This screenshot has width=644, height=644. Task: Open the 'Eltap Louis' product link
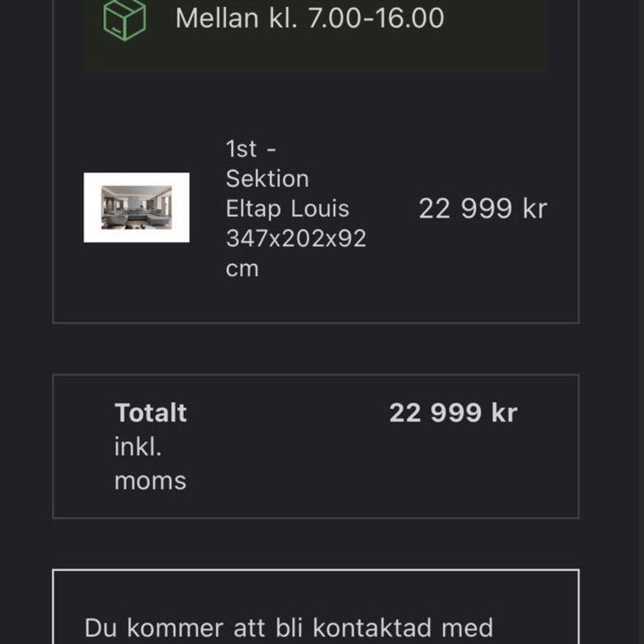pyautogui.click(x=287, y=209)
